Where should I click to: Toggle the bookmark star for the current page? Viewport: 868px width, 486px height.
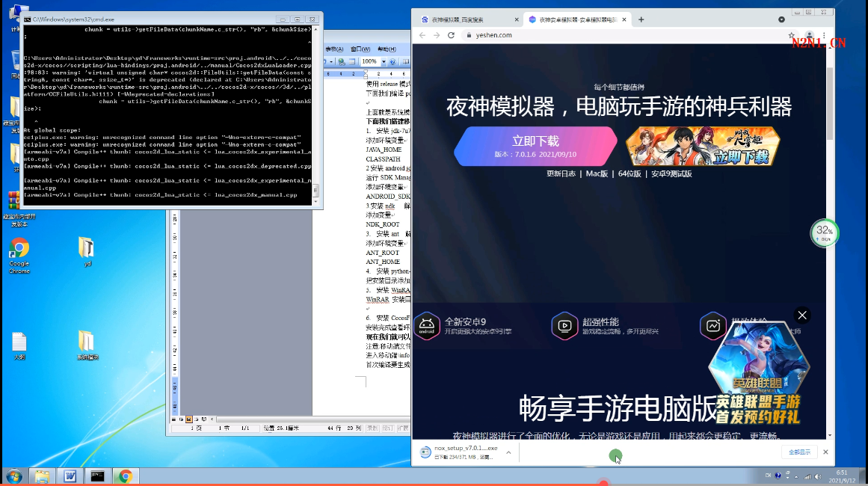(791, 35)
